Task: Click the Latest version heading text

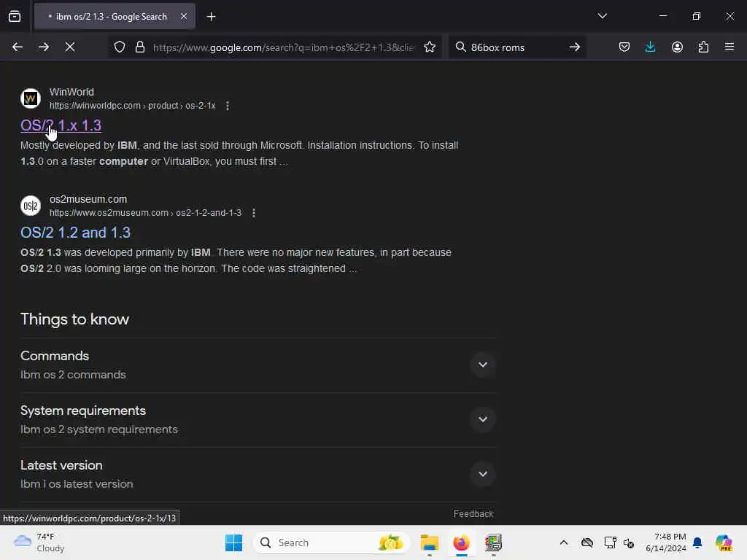Action: pyautogui.click(x=61, y=465)
